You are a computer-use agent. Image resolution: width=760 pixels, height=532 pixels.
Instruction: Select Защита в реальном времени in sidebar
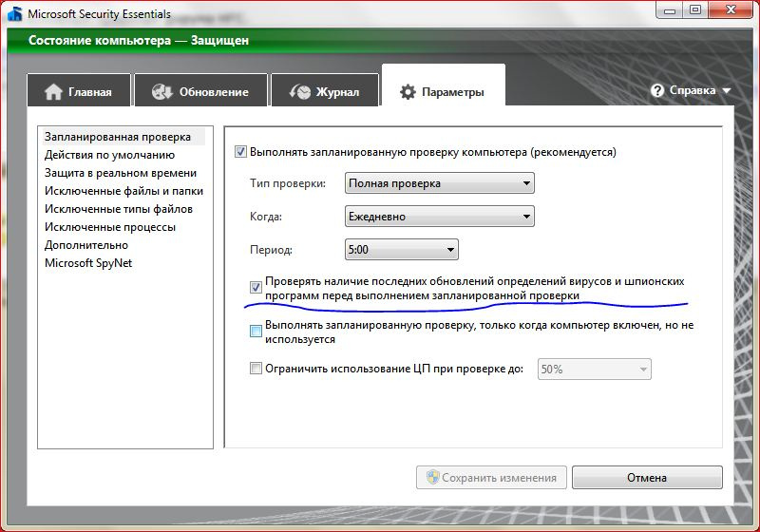(121, 173)
